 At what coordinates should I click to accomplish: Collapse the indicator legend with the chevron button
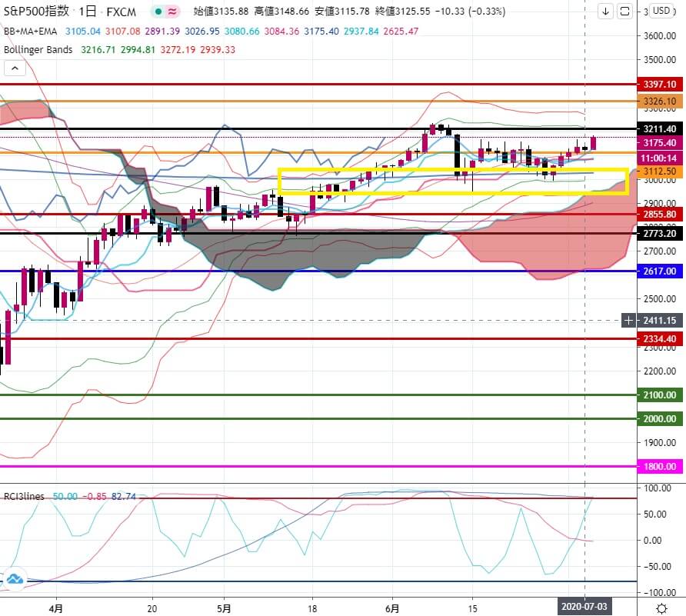click(x=15, y=68)
